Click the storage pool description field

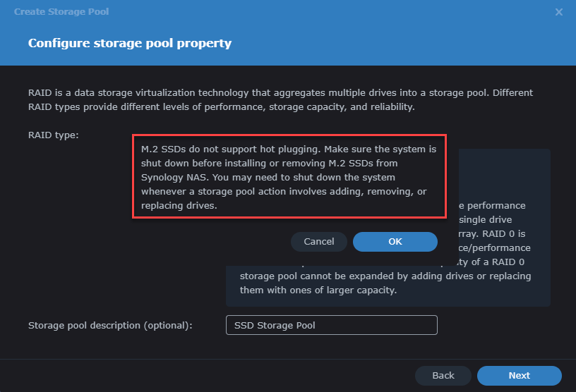pyautogui.click(x=332, y=325)
